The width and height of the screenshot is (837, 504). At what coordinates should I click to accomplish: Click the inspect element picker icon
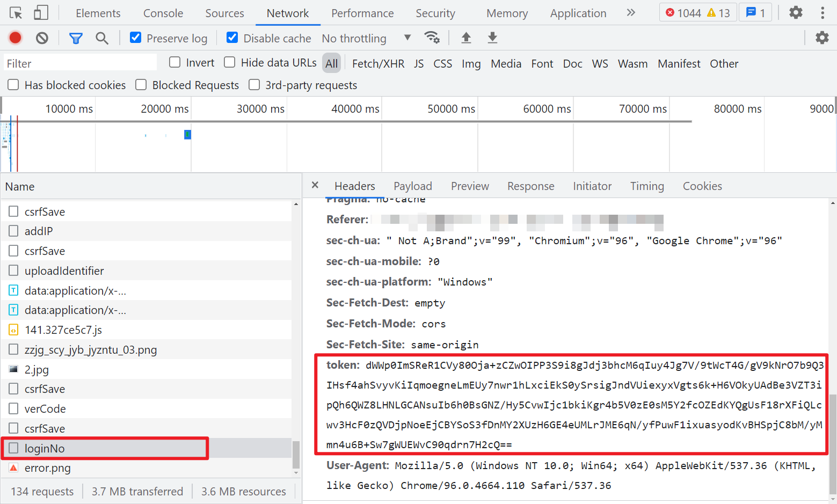[x=16, y=13]
